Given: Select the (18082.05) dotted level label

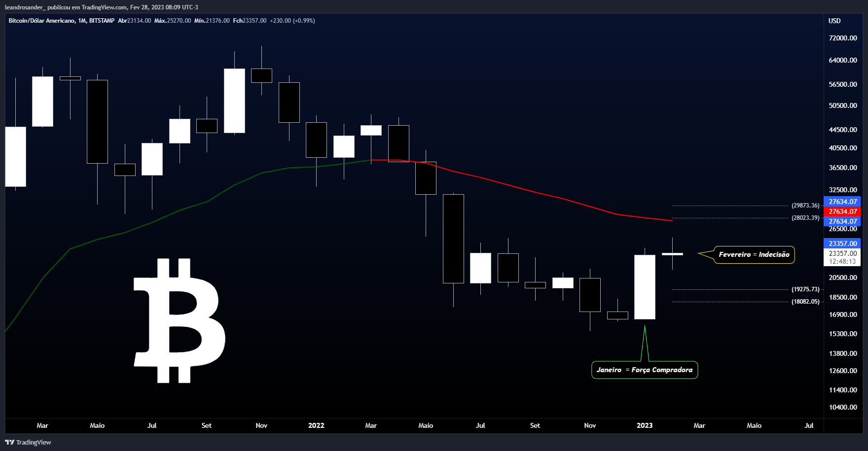Looking at the screenshot, I should (805, 302).
